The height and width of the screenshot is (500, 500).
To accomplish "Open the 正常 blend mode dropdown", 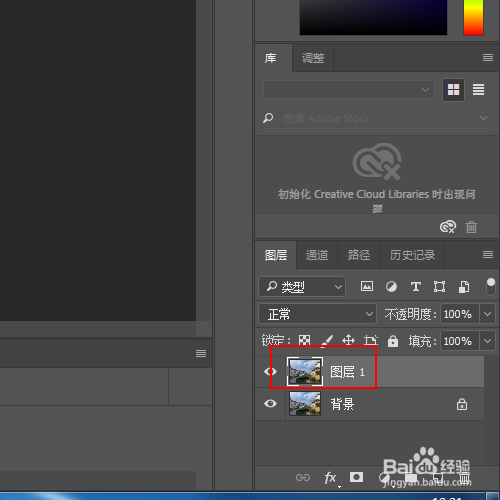I will [x=317, y=314].
